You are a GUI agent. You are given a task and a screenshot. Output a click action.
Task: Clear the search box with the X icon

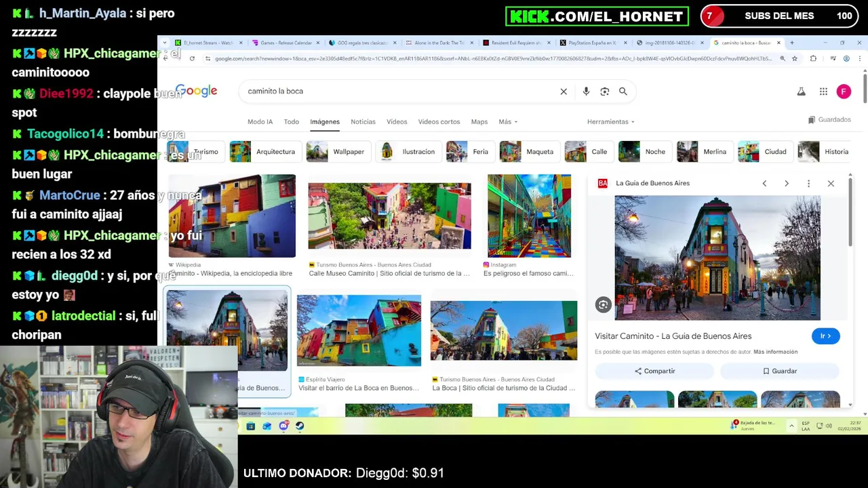coord(564,91)
